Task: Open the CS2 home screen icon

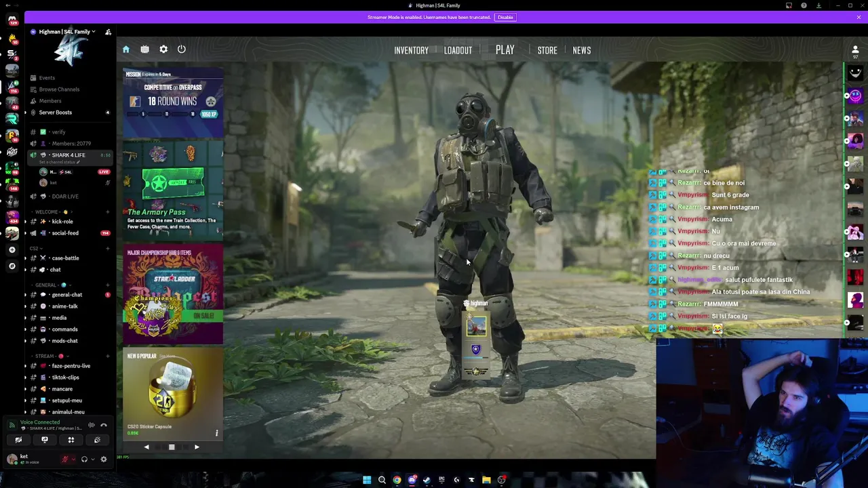Action: 126,49
